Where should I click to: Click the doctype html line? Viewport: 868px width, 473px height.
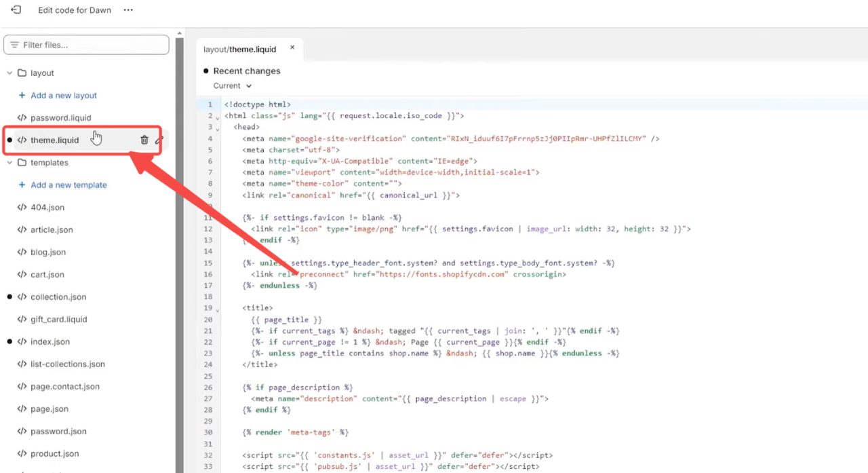coord(258,105)
